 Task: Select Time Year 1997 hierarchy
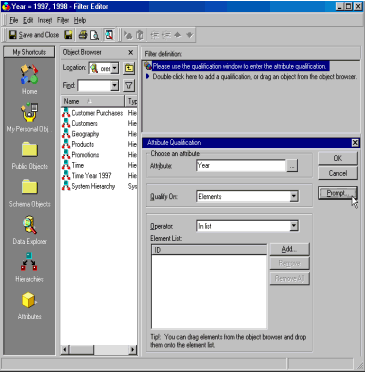coord(87,176)
